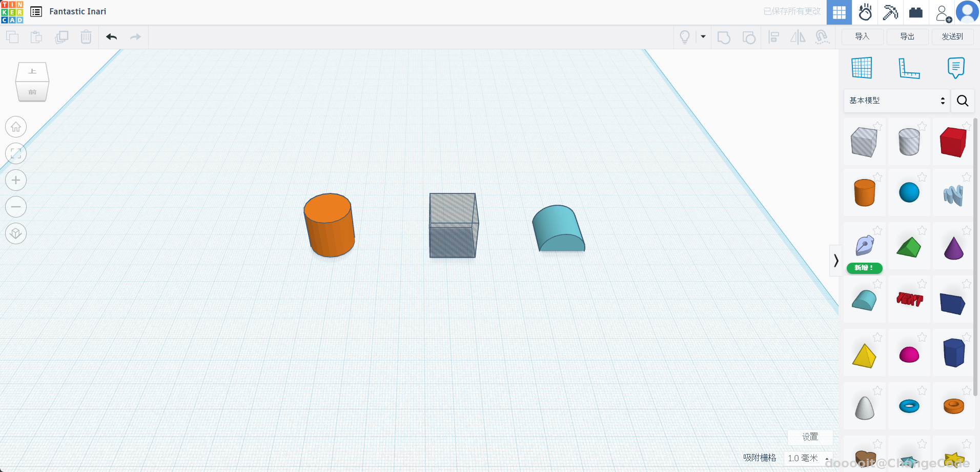Click the mirror tool icon

(798, 37)
